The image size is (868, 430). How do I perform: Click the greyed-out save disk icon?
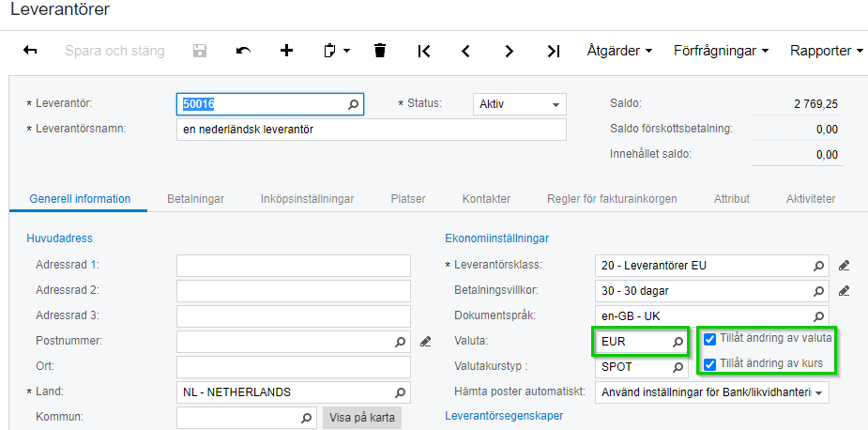tap(199, 51)
